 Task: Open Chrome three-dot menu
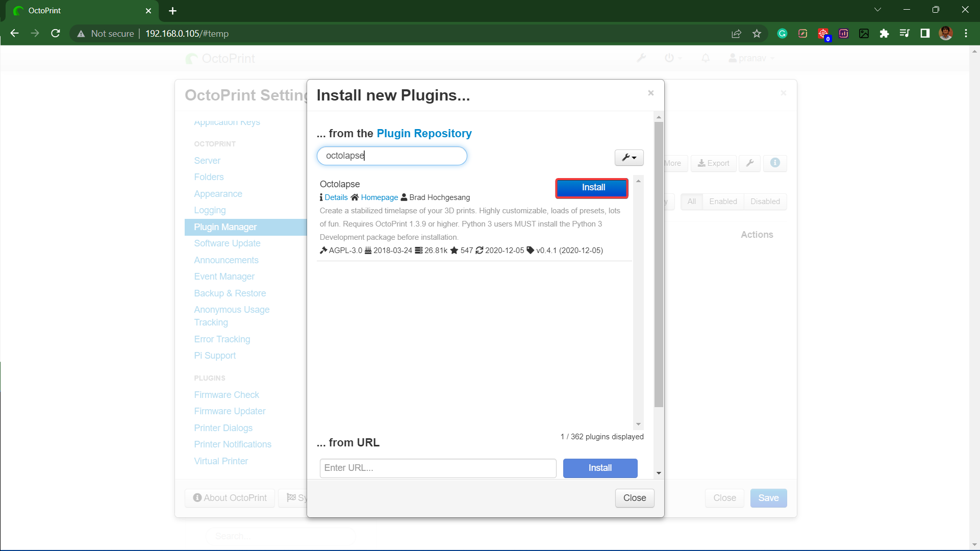[x=966, y=34]
